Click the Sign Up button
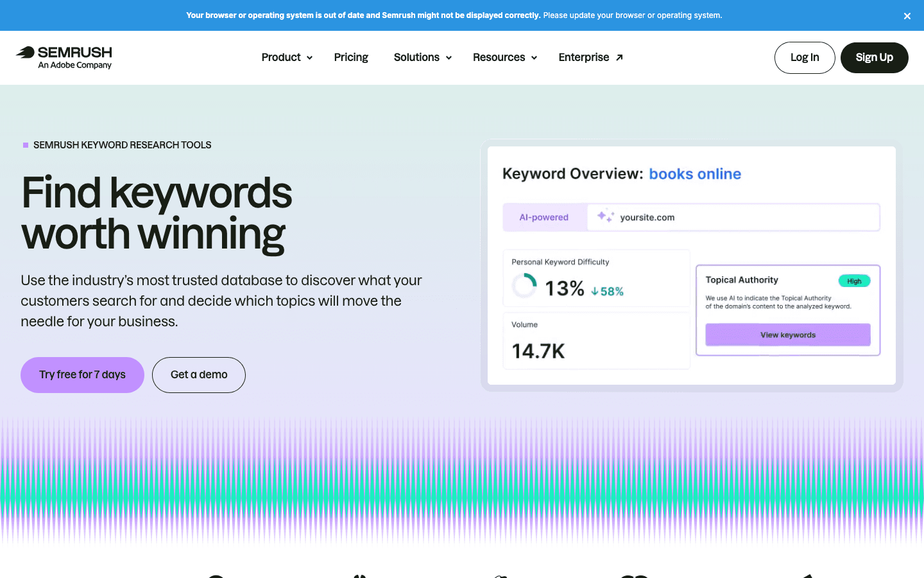 [x=874, y=58]
